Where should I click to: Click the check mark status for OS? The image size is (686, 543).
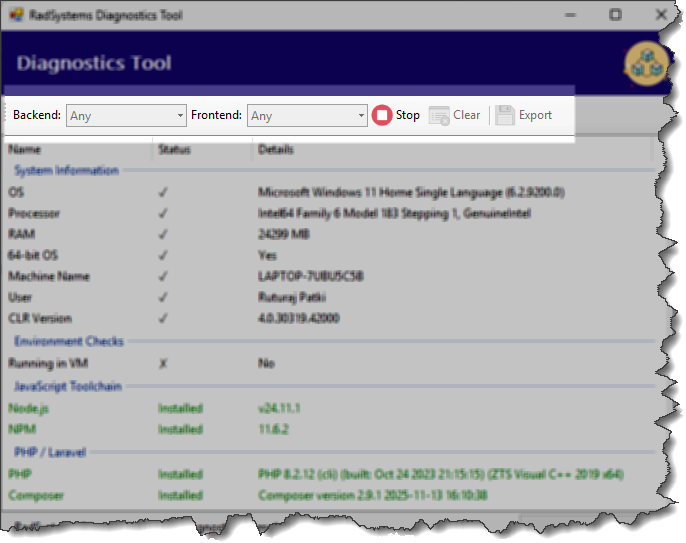(163, 193)
